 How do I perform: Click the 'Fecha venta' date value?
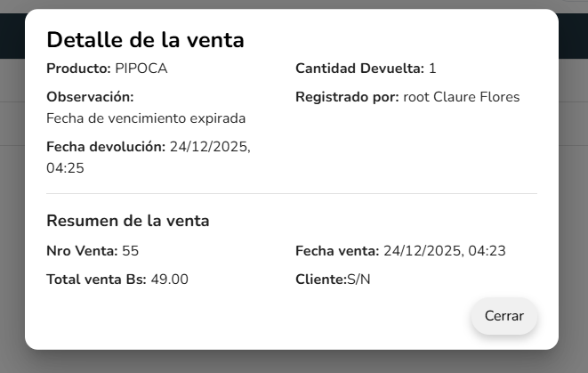444,251
